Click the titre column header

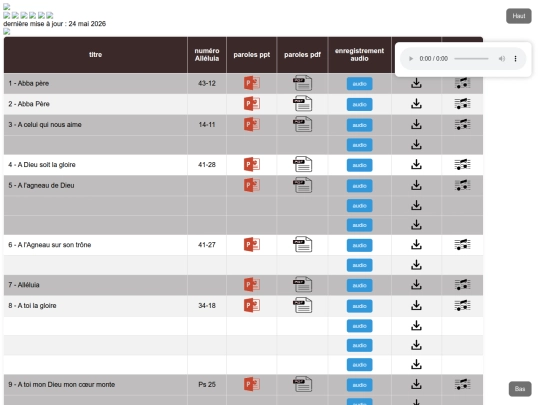95,55
